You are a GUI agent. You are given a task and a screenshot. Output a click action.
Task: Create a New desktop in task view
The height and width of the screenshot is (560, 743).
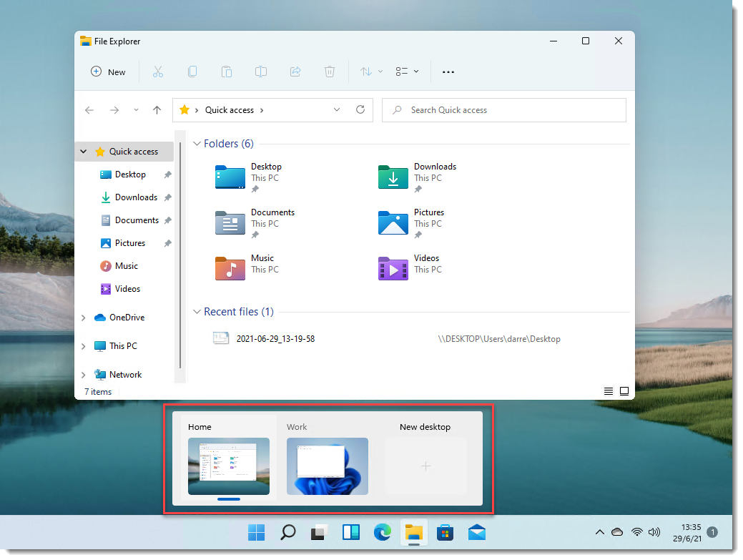(x=425, y=466)
